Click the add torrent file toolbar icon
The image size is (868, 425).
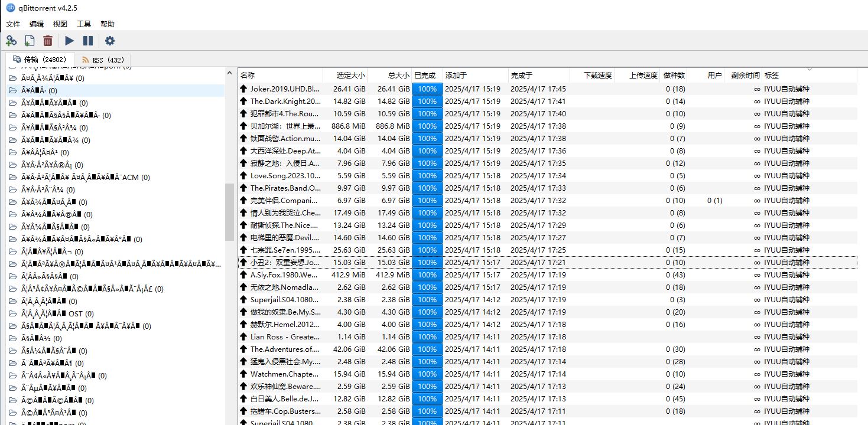(x=30, y=41)
